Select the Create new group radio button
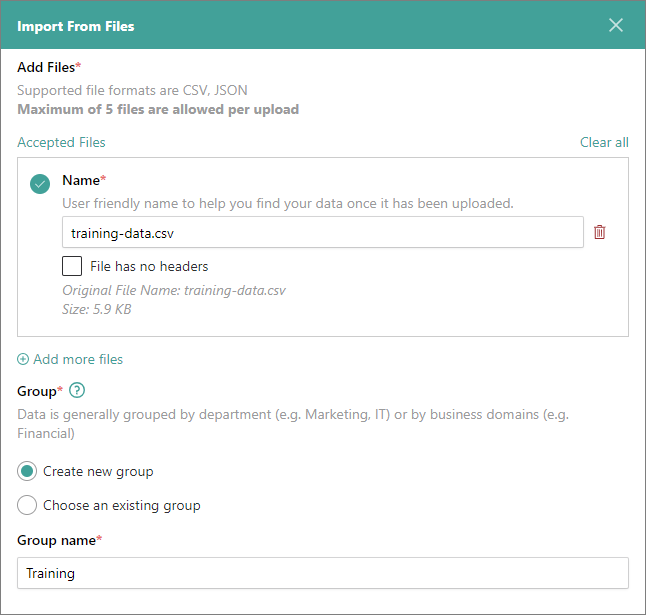 pyautogui.click(x=27, y=471)
